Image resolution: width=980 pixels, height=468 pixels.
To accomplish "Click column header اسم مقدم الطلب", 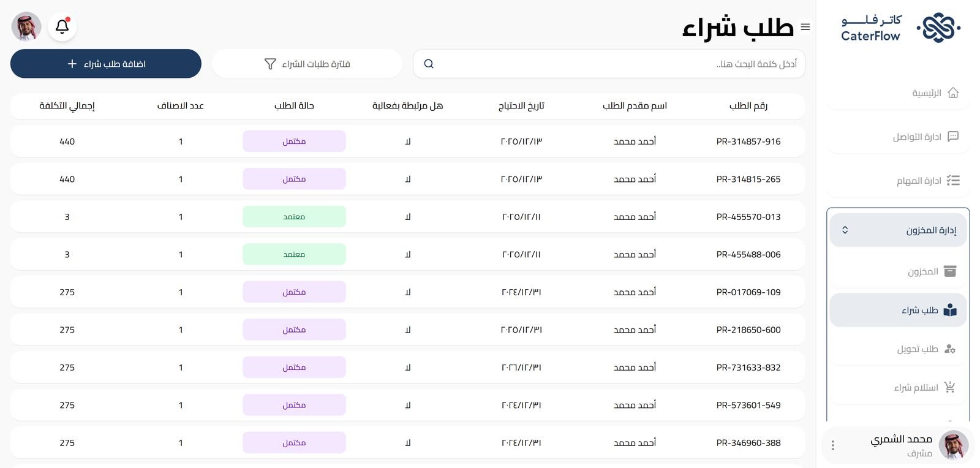I will (635, 106).
